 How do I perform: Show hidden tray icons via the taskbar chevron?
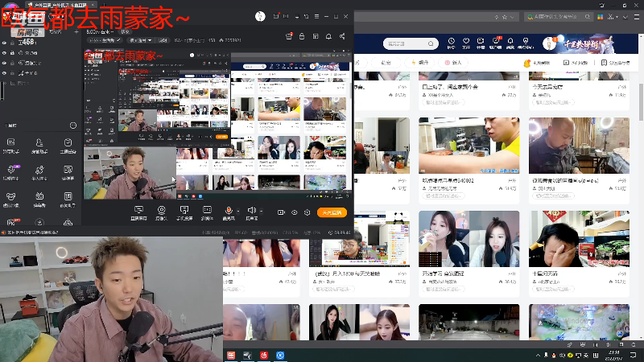pos(538,355)
